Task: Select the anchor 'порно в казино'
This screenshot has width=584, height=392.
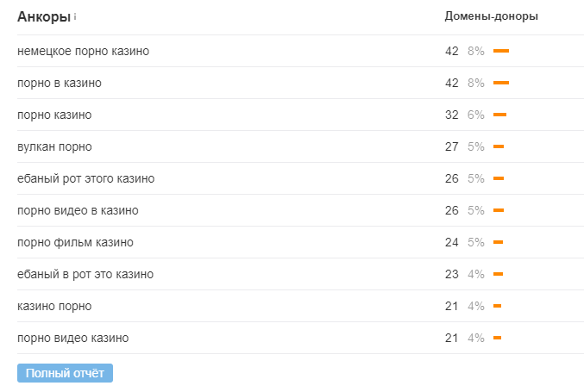Action: point(60,83)
